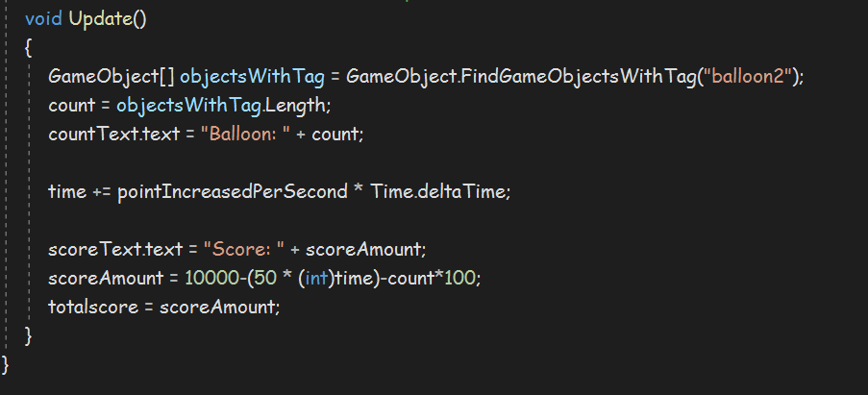This screenshot has width=868, height=395.
Task: Click the void keyword before Update
Action: click(43, 19)
